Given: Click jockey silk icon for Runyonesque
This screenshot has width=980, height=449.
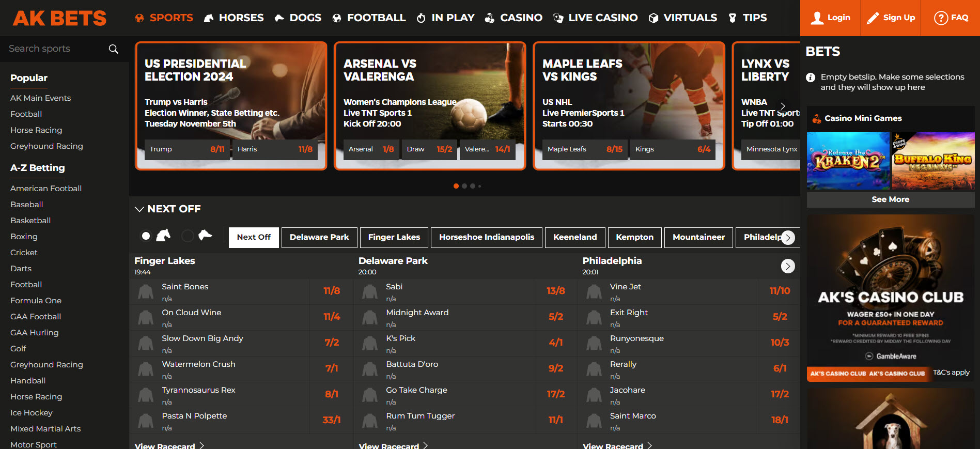Looking at the screenshot, I should tap(594, 344).
